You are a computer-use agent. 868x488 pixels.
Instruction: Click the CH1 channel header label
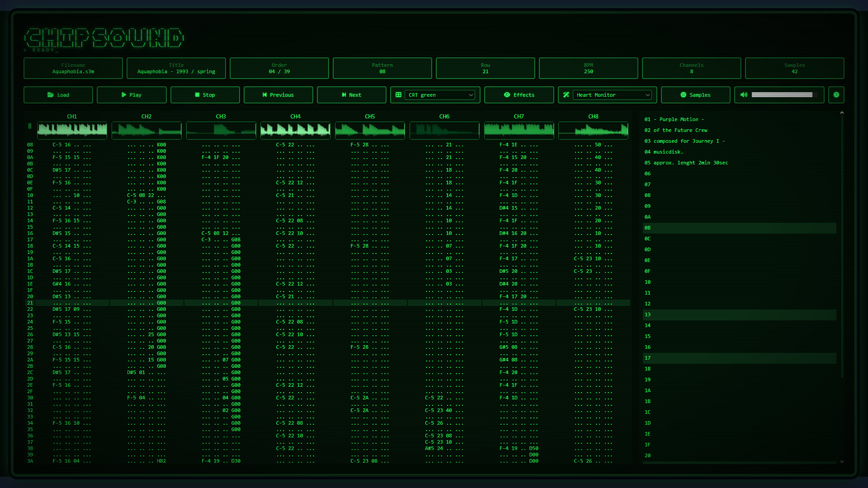pos(72,117)
